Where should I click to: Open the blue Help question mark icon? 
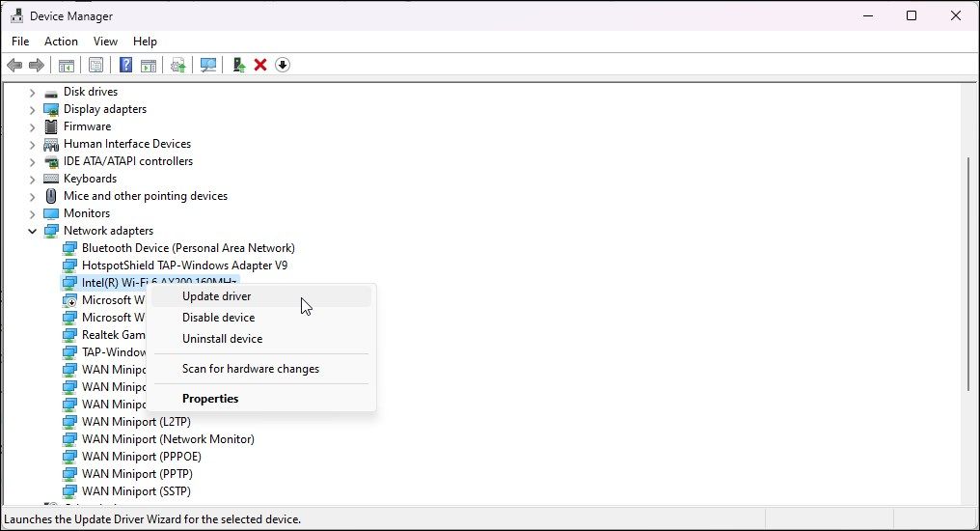click(125, 65)
